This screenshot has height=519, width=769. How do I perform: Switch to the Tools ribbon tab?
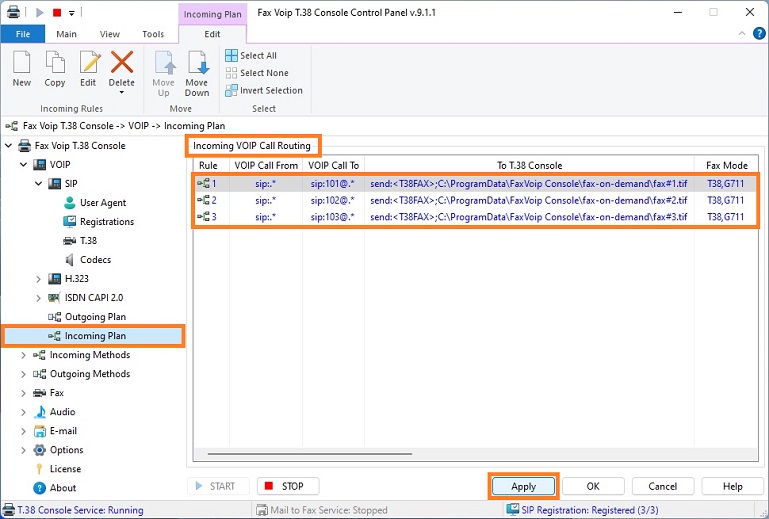(153, 34)
